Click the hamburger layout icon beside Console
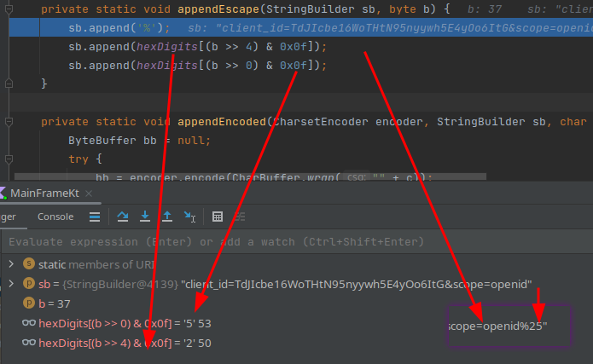Image resolution: width=593 pixels, height=364 pixels. tap(95, 217)
